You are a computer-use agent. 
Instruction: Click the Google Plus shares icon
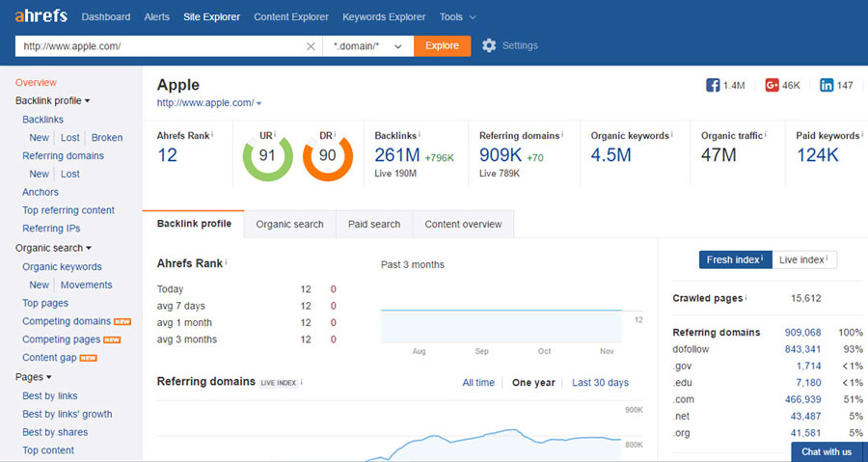(x=772, y=85)
